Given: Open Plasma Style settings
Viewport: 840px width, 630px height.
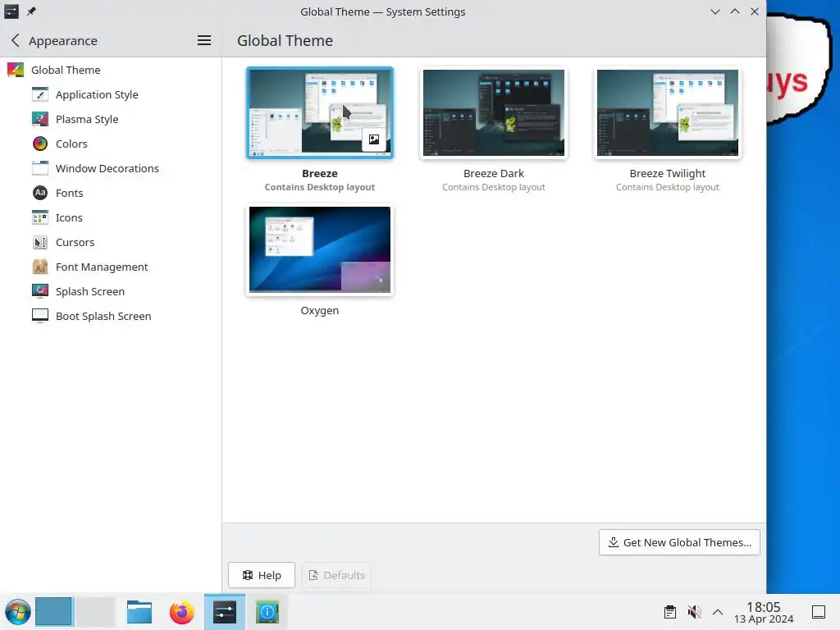Looking at the screenshot, I should click(87, 119).
